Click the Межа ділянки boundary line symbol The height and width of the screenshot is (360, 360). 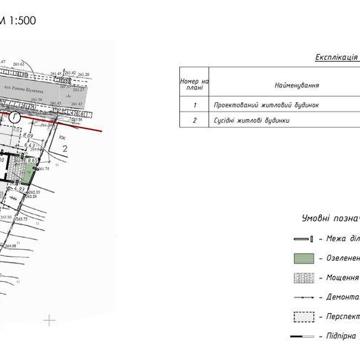303,239
